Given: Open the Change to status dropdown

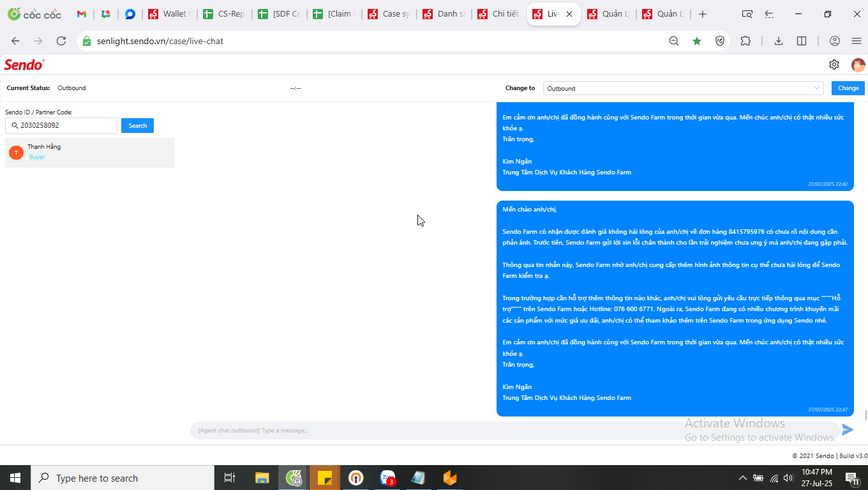Looking at the screenshot, I should (x=684, y=88).
